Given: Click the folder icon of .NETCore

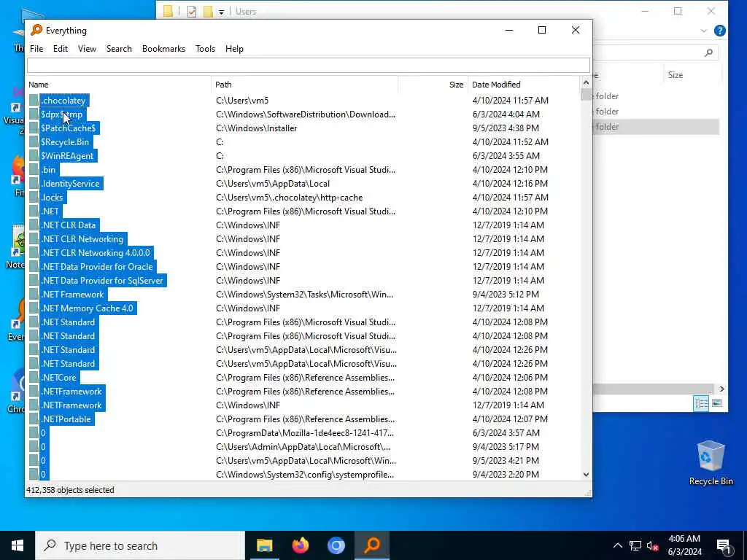Looking at the screenshot, I should tap(34, 377).
